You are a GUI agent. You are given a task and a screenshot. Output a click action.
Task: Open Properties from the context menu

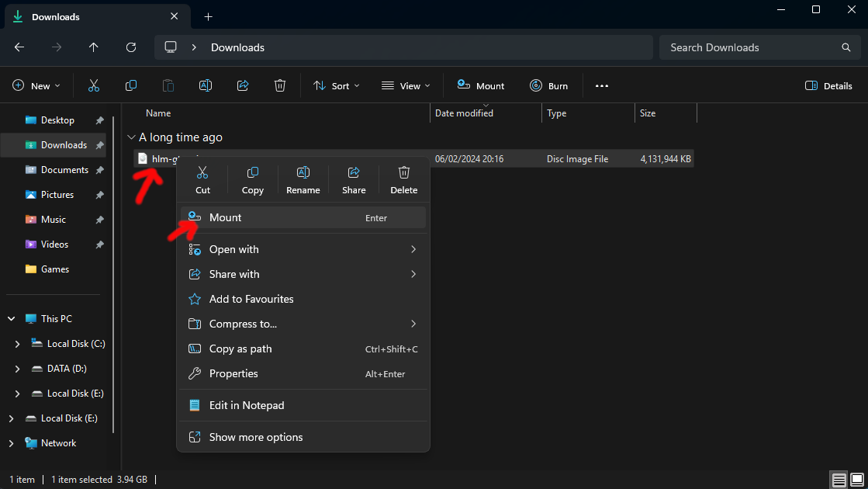click(303, 374)
